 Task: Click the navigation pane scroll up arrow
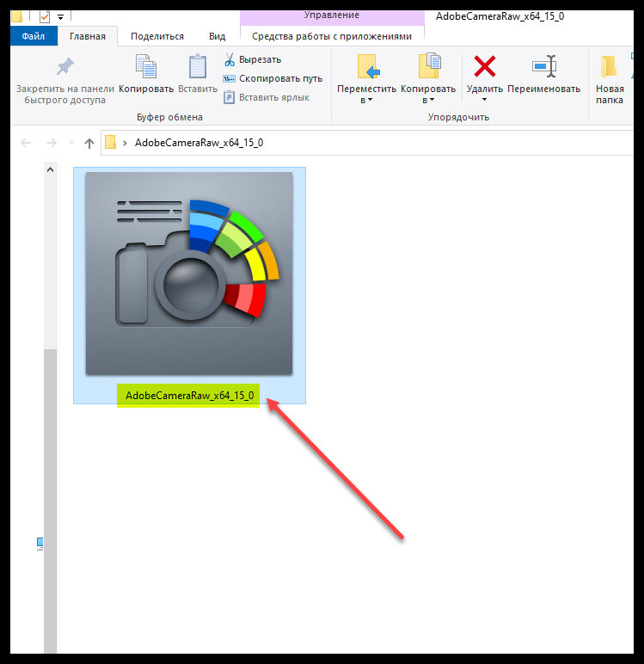(x=51, y=169)
